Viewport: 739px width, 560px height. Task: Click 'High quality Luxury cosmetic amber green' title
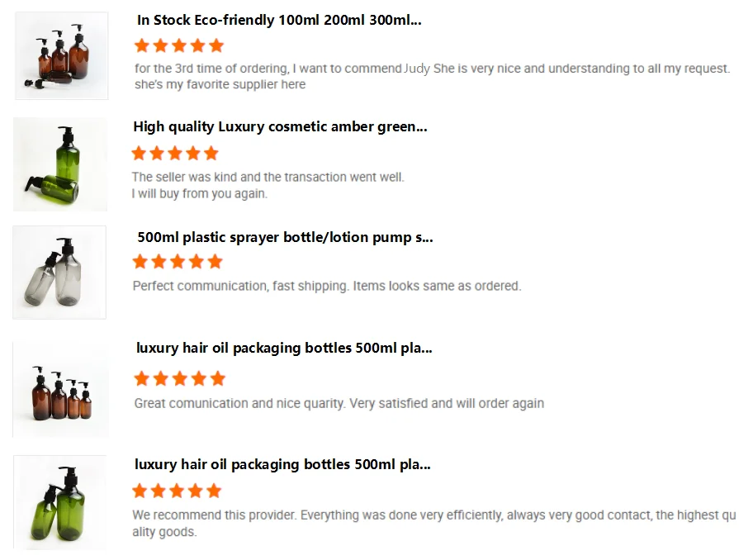280,127
